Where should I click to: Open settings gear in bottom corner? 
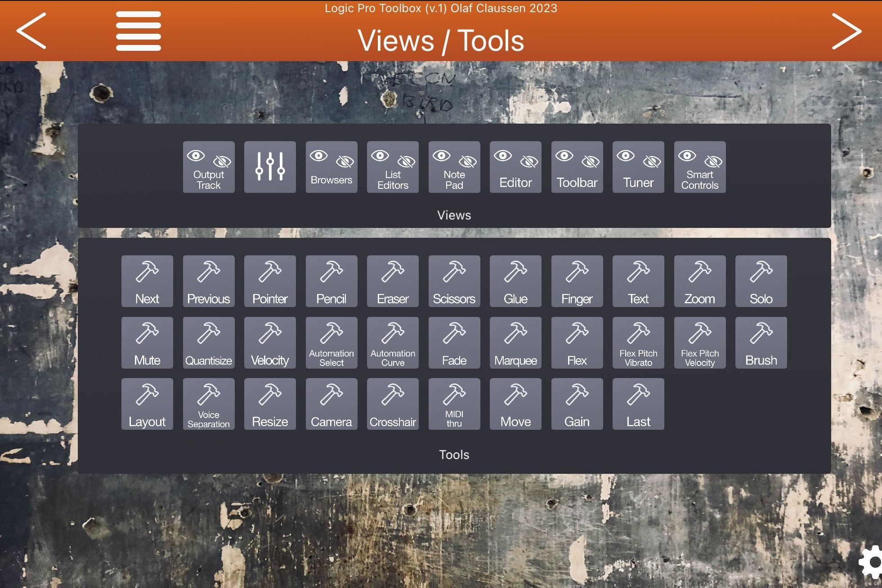point(872,562)
